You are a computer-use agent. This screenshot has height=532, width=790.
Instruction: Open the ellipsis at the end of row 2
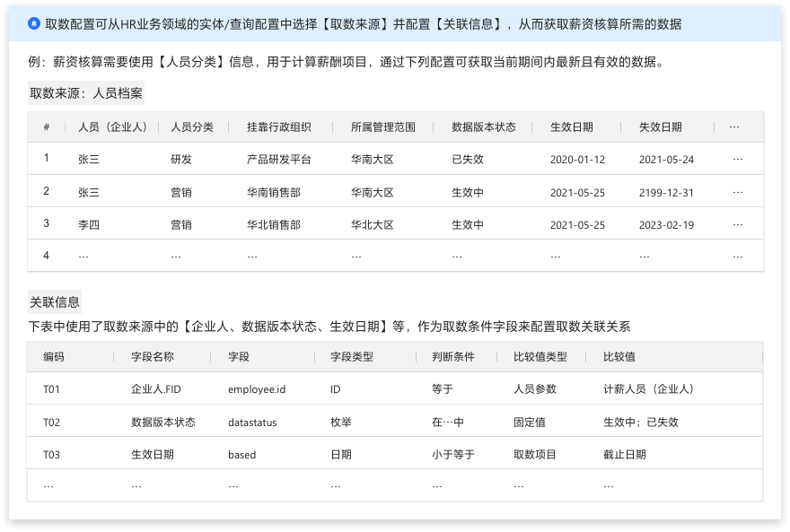tap(738, 192)
